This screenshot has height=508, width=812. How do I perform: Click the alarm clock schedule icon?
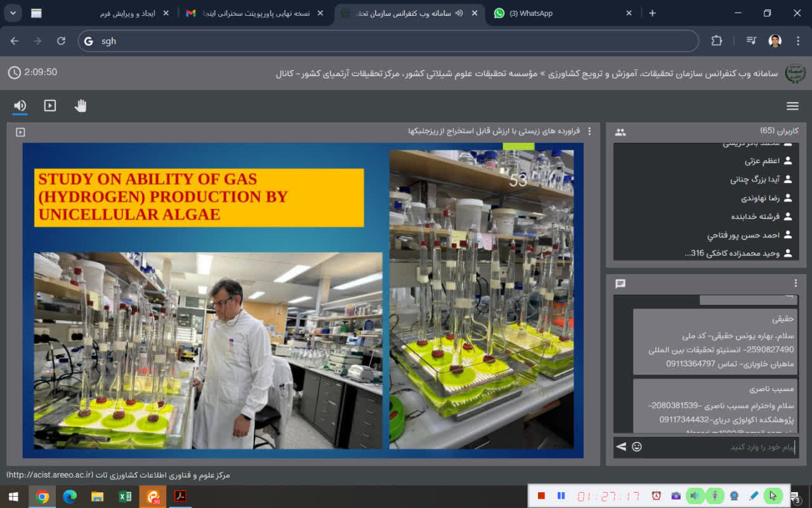tap(657, 495)
